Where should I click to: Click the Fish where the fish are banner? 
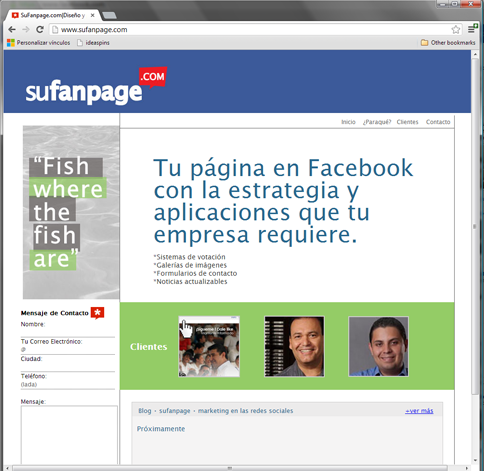click(71, 212)
